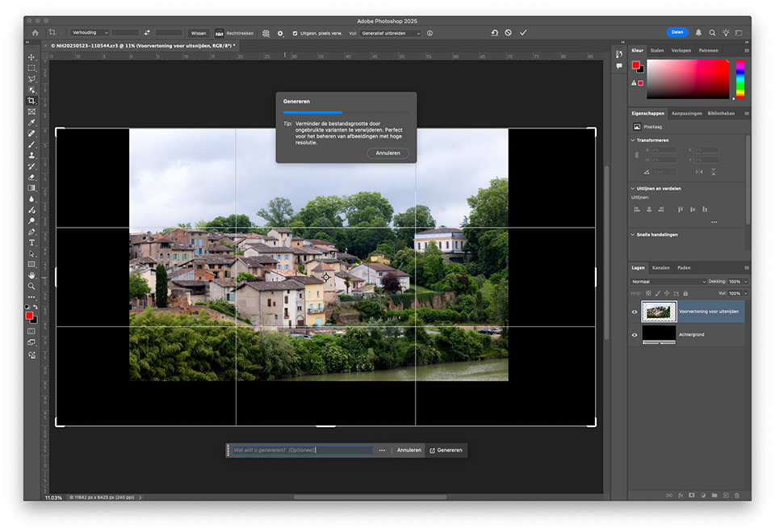Toggle lock transparent pixels
Viewport: 775px width, 532px height.
click(648, 293)
